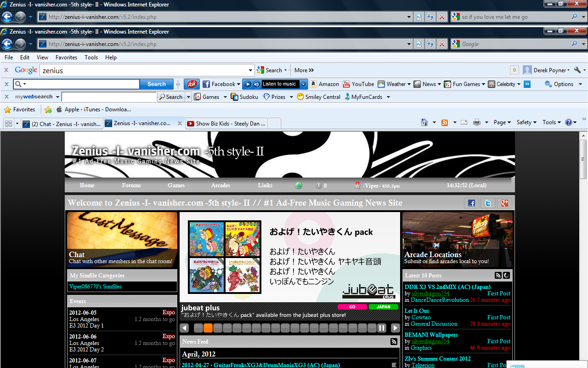The image size is (588, 368).
Task: Advance to the next slide with right arrow
Action: 395,328
